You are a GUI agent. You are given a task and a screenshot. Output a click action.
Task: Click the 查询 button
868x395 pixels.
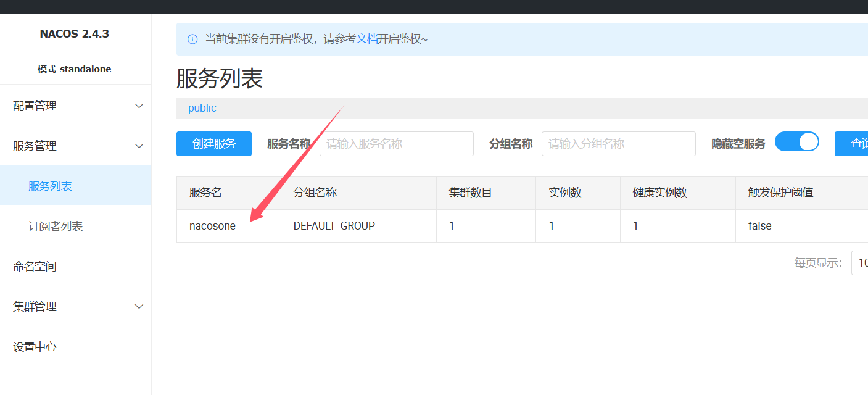pos(852,144)
